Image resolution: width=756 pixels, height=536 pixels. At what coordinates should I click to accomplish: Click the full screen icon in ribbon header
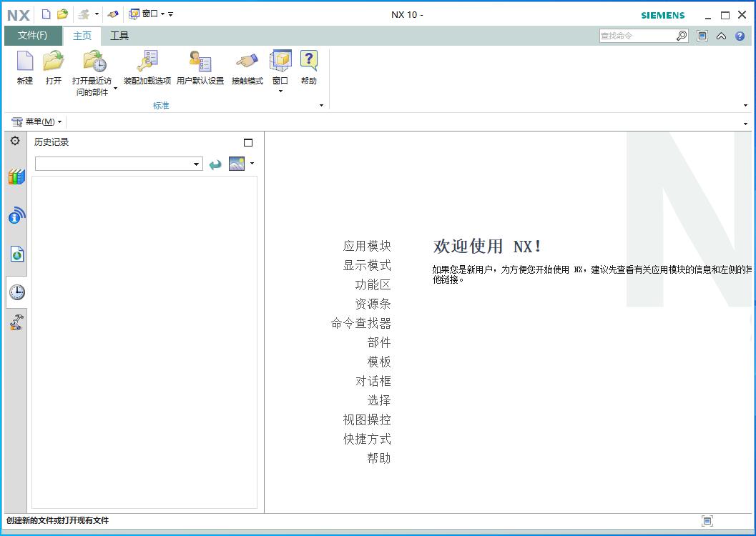[x=702, y=36]
